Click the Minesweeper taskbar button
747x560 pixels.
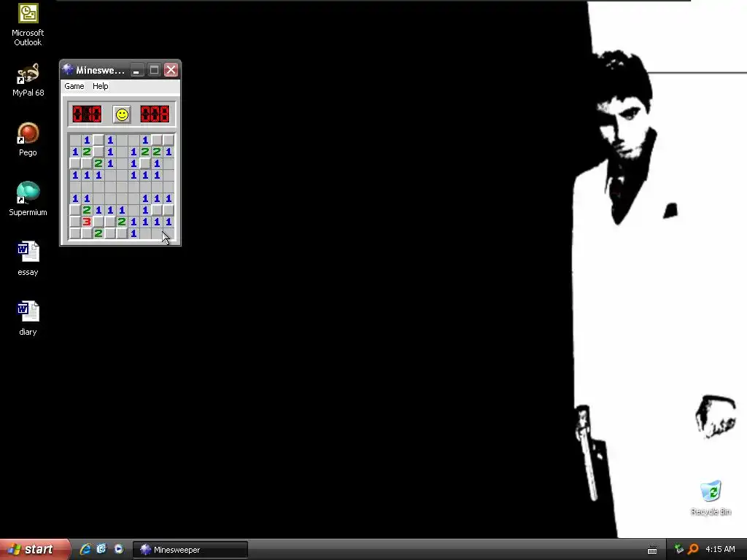pyautogui.click(x=190, y=550)
